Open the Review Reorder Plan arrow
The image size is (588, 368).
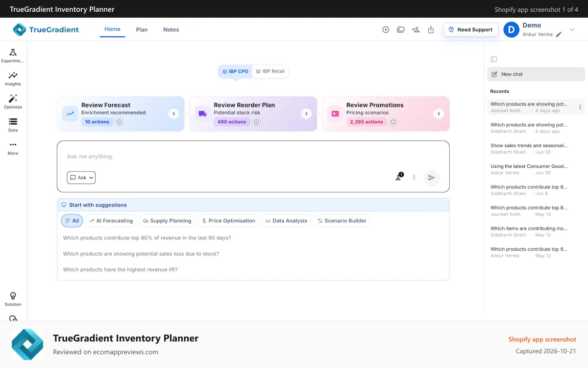[x=306, y=114]
